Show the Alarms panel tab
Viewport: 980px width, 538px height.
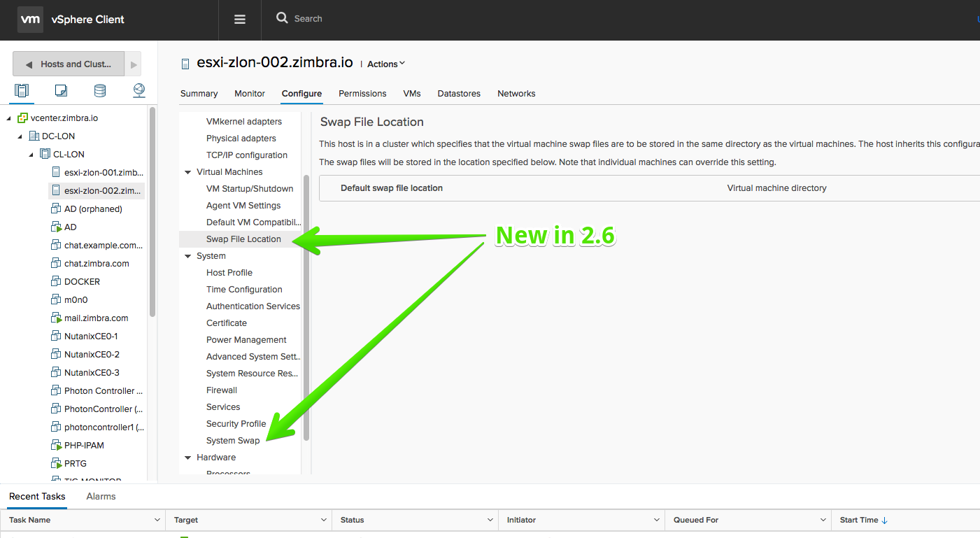point(101,497)
